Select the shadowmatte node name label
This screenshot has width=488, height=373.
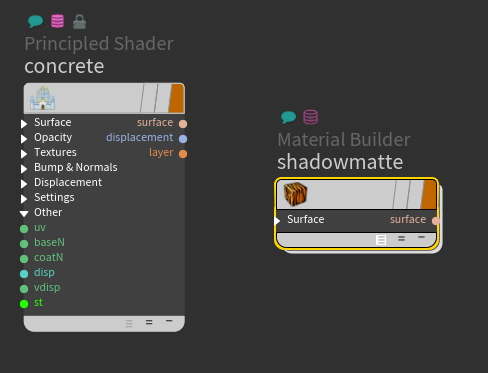pyautogui.click(x=340, y=162)
